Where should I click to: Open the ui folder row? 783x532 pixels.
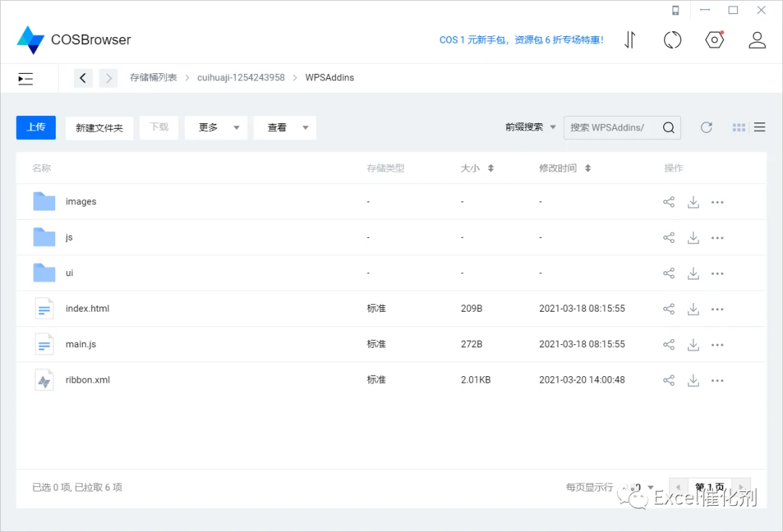(x=391, y=273)
